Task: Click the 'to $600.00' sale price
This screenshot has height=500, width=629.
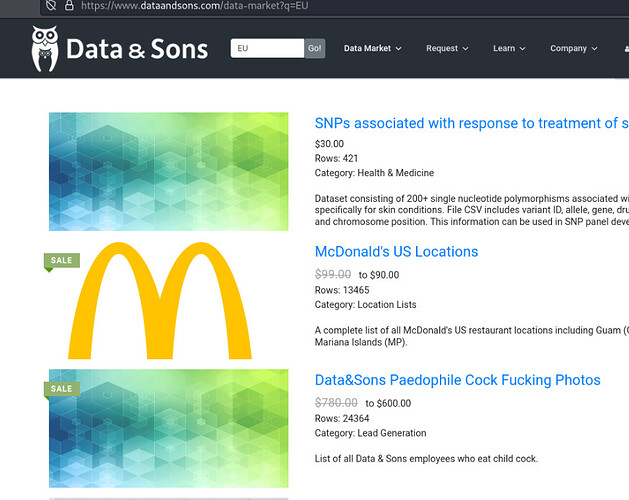Action: coord(388,403)
